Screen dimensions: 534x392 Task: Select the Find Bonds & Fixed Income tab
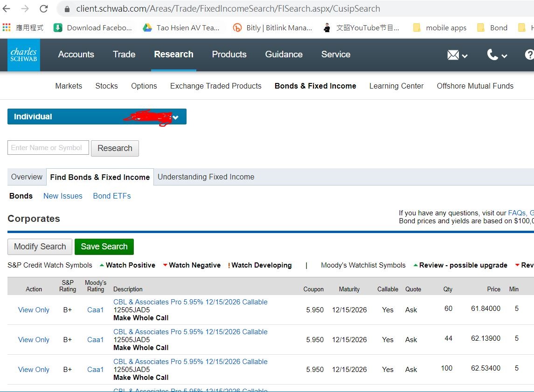point(100,177)
